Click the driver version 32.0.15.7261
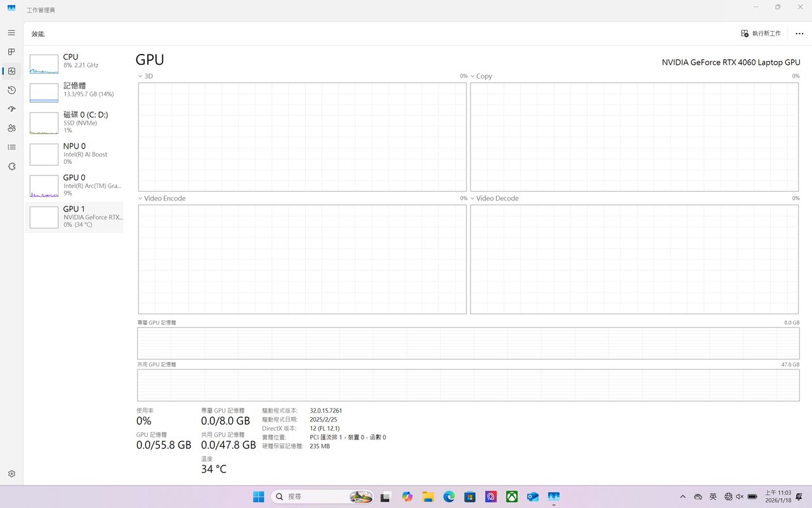The image size is (812, 508). [x=326, y=411]
